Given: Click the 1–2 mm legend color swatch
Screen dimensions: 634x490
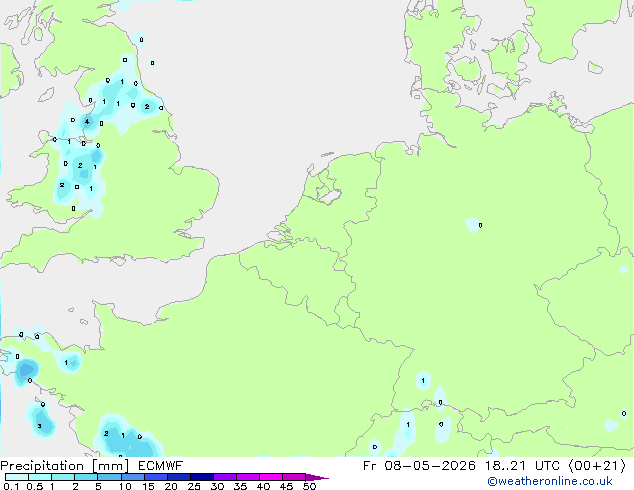Looking at the screenshot, I should (x=63, y=477).
